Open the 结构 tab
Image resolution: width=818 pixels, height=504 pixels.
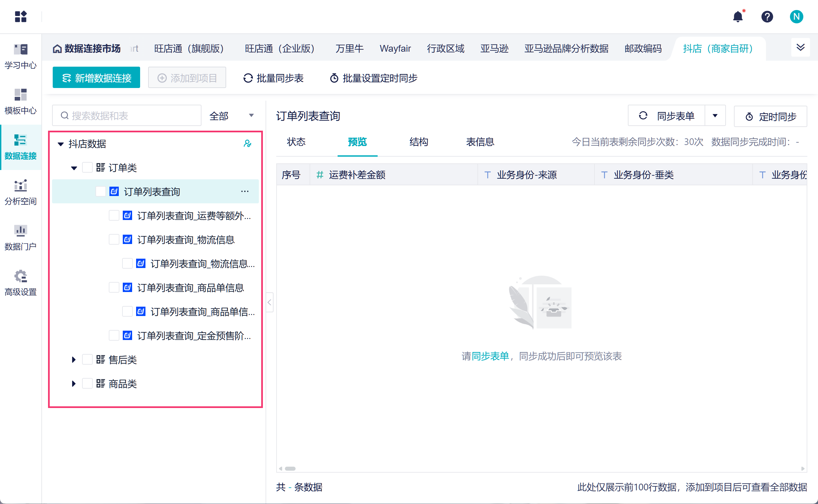pos(419,142)
